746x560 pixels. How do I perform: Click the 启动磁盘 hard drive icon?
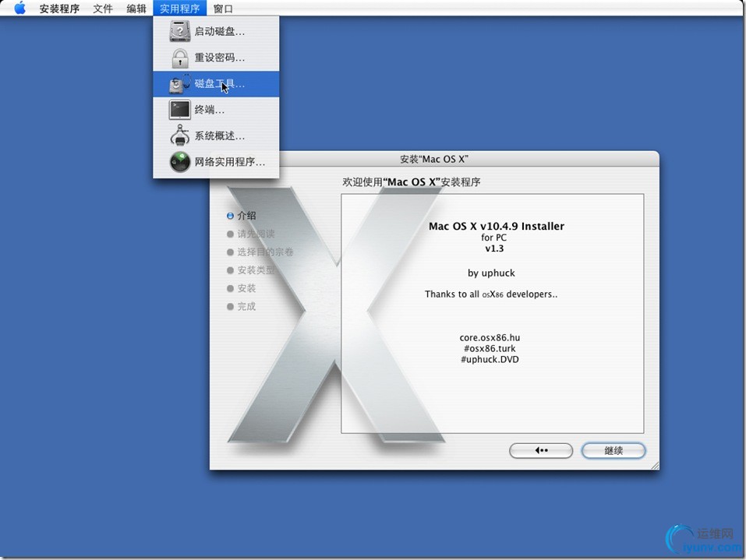(x=180, y=31)
